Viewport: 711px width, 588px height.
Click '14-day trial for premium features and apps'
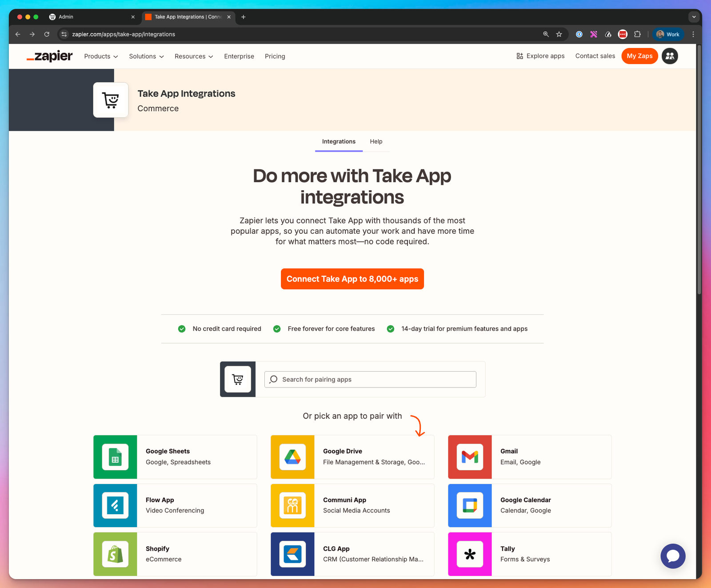click(464, 329)
